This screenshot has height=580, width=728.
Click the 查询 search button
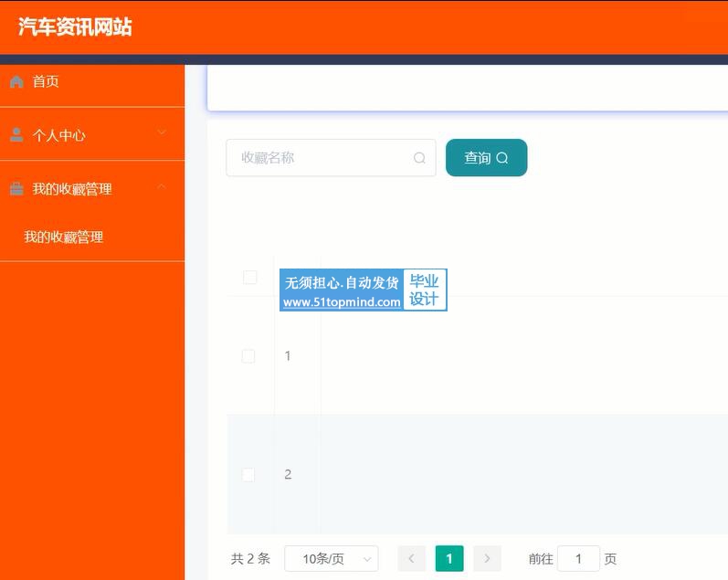486,158
